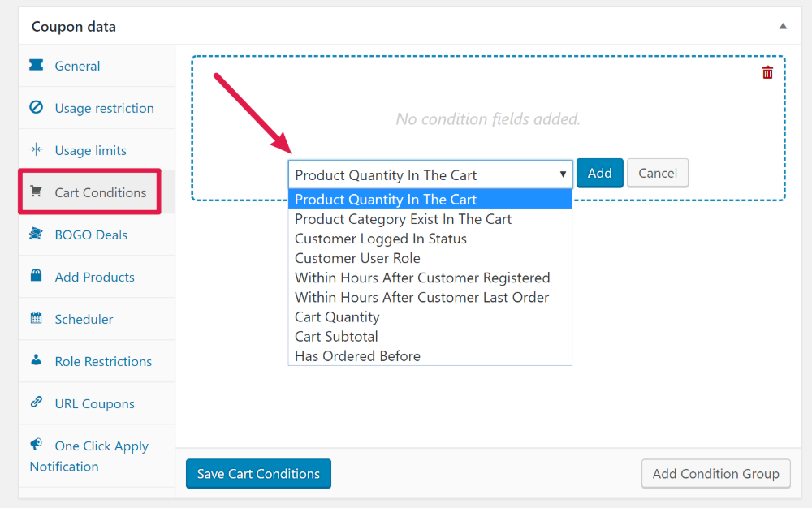
Task: Click the shopping cart icon for Cart Conditions
Action: (37, 192)
